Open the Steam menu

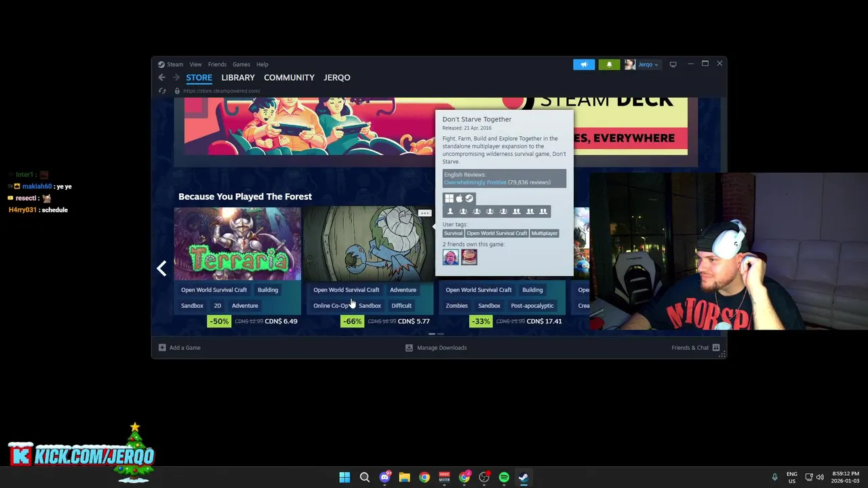(175, 64)
